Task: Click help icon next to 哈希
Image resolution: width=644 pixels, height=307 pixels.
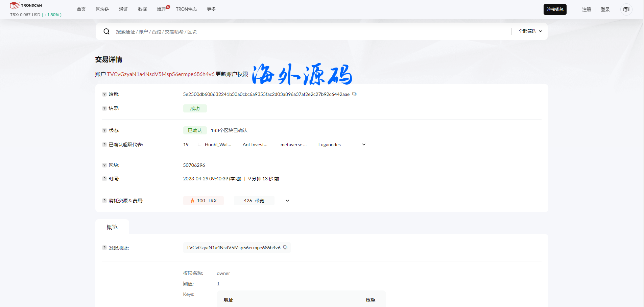Action: (x=104, y=94)
